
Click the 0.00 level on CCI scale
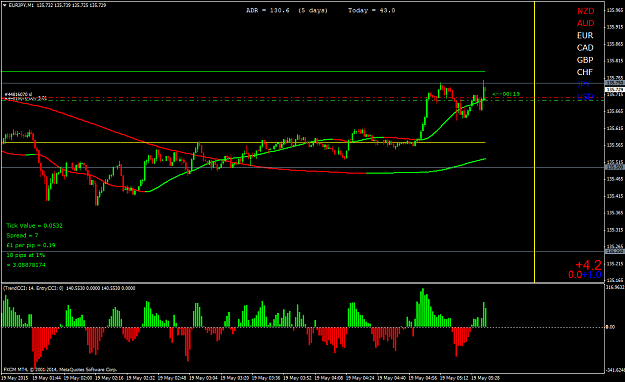coord(610,327)
